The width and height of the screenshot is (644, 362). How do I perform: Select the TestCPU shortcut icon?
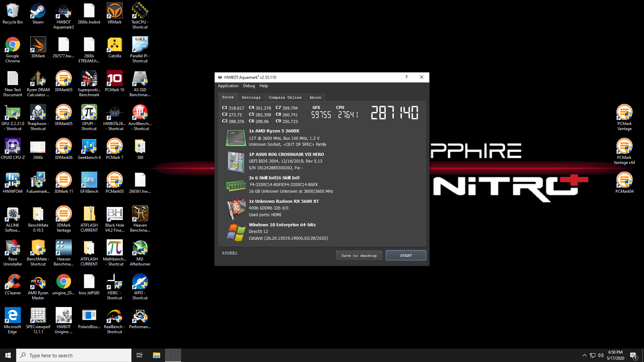click(x=140, y=16)
